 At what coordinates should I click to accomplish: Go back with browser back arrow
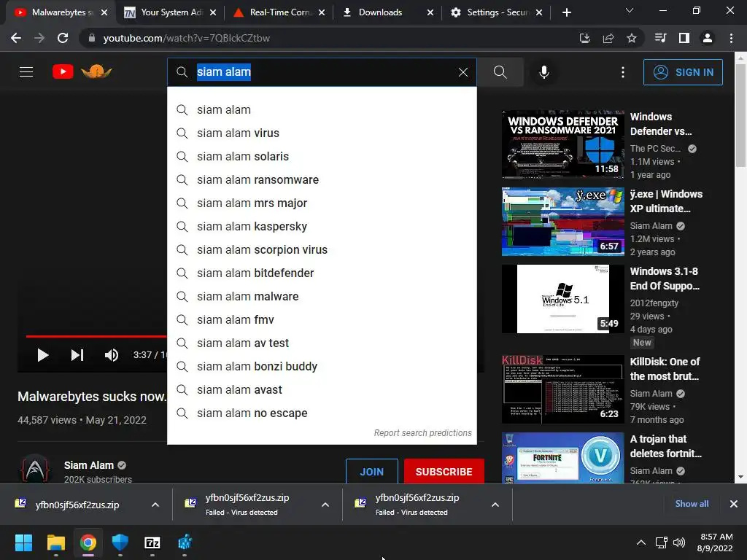pos(16,38)
